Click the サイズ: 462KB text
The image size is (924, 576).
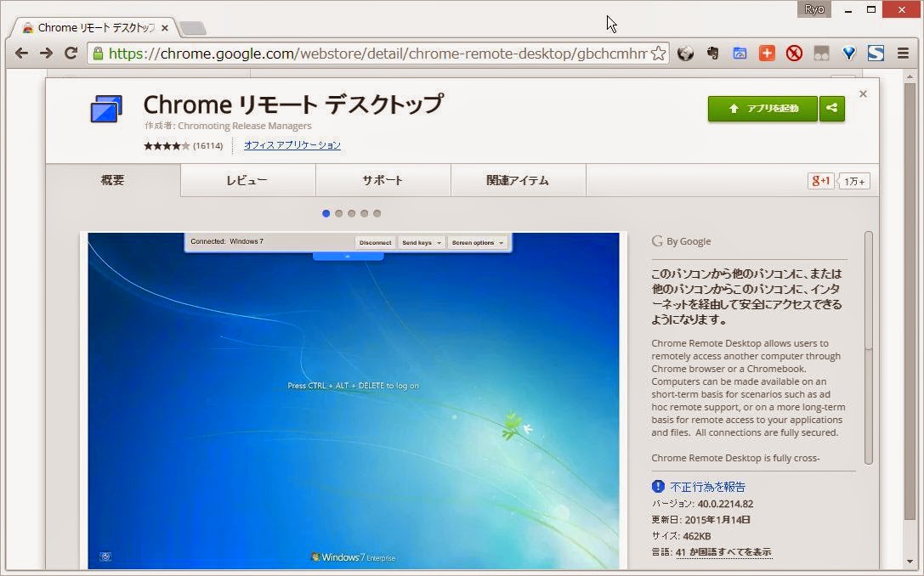(x=681, y=536)
